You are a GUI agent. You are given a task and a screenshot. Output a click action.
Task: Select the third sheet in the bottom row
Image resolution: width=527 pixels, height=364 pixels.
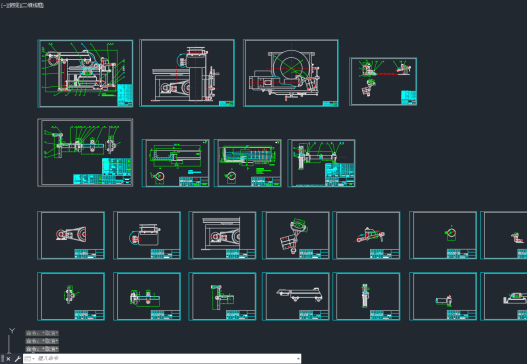pyautogui.click(x=222, y=296)
